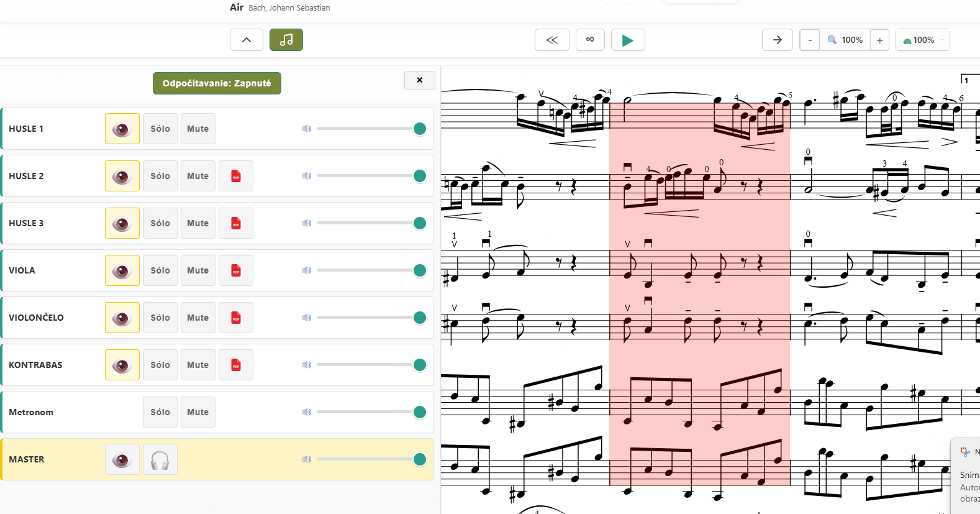Mute the VIOLONČELO track

pyautogui.click(x=198, y=318)
